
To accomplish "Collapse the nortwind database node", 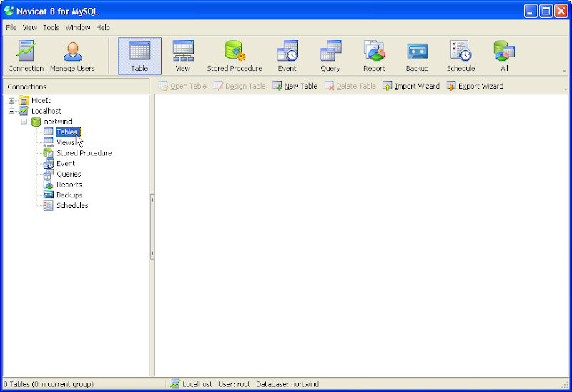I will 24,122.
